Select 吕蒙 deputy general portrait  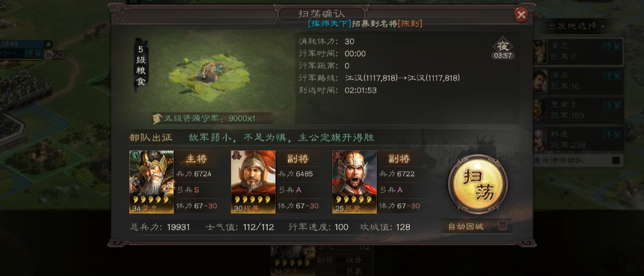(354, 182)
